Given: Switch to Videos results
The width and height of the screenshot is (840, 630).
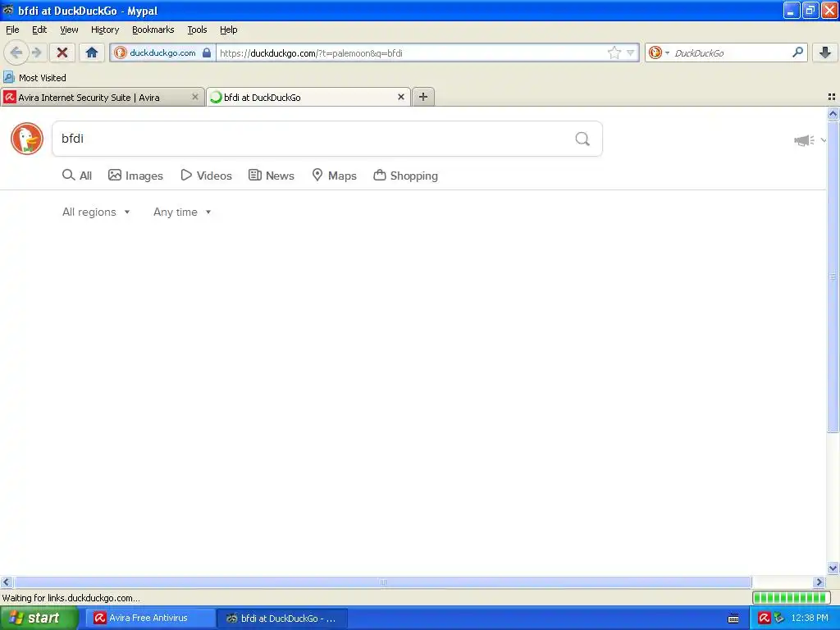Looking at the screenshot, I should 206,176.
